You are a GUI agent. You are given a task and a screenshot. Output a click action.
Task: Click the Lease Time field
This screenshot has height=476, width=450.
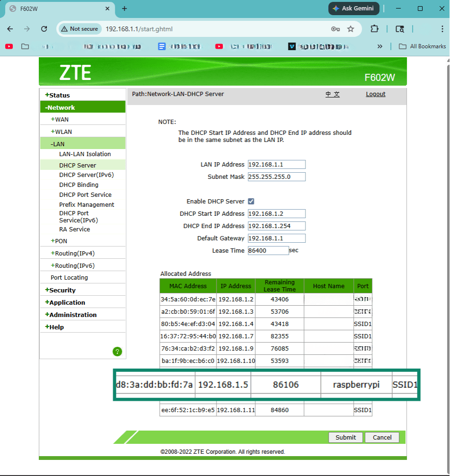[x=268, y=250]
